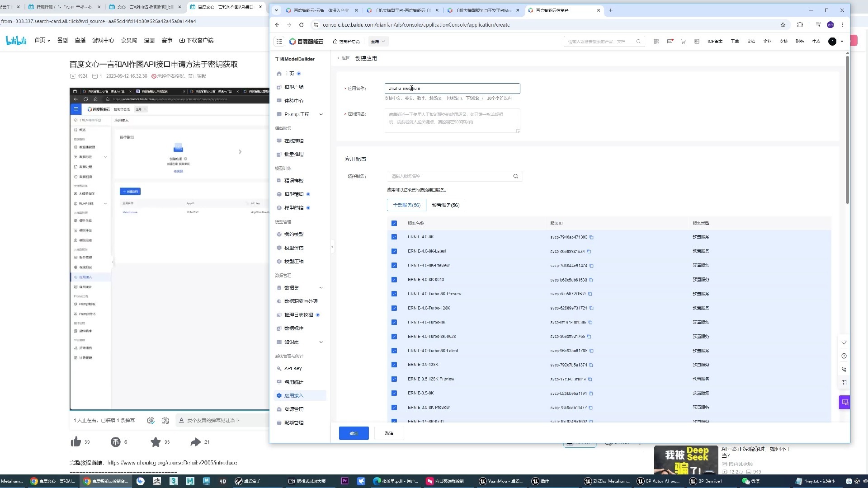868x488 pixels.
Task: Open the product grid menu icon
Action: click(x=279, y=41)
